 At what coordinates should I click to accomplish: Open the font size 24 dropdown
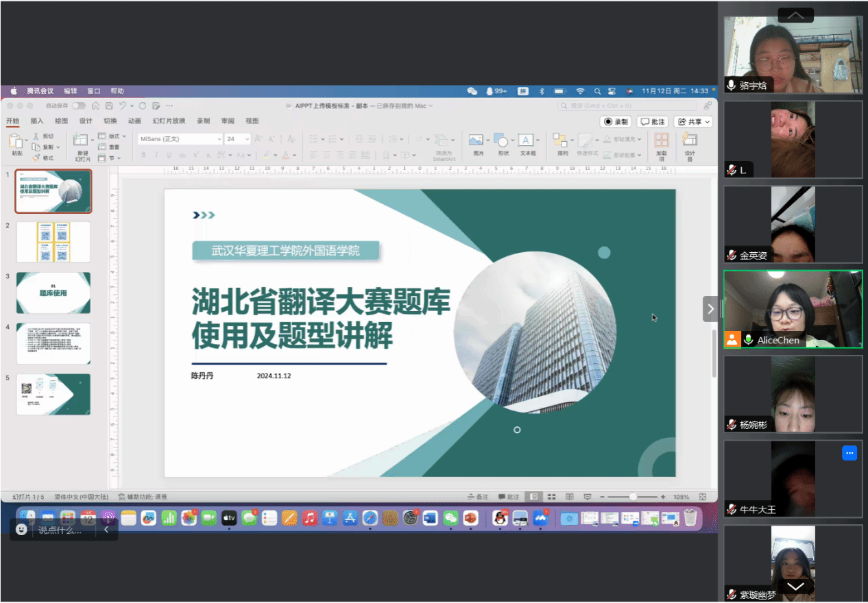tap(247, 139)
